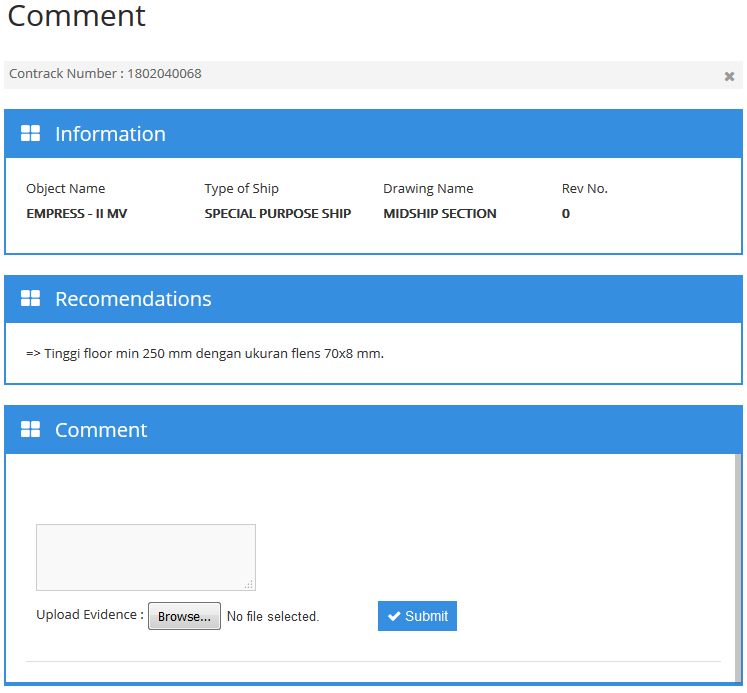
Task: Click the Comment panel heading text
Action: point(101,430)
